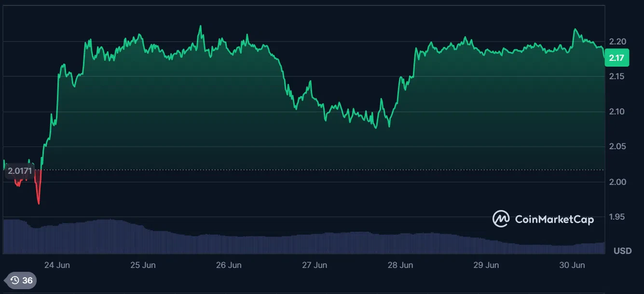Image resolution: width=644 pixels, height=294 pixels.
Task: Select the 27 Jun date label
Action: 315,265
